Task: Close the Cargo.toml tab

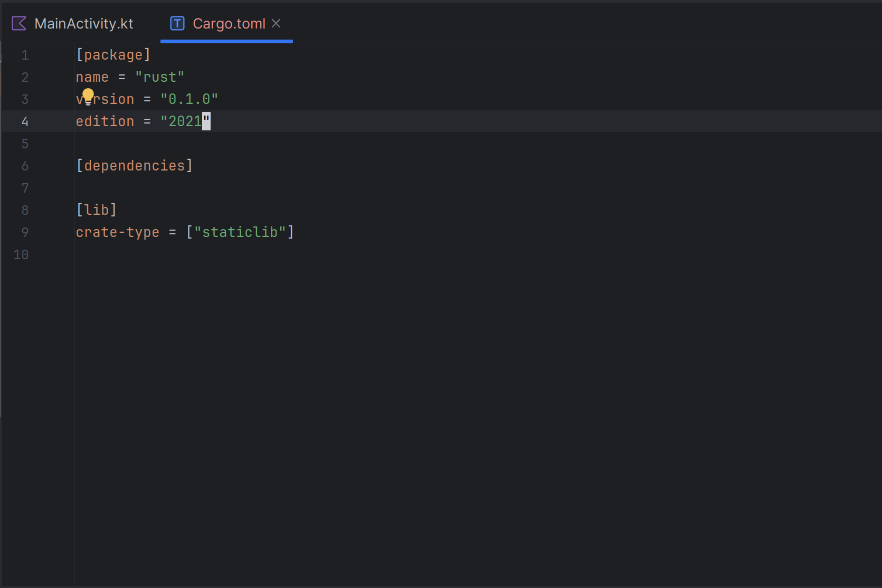Action: [276, 23]
